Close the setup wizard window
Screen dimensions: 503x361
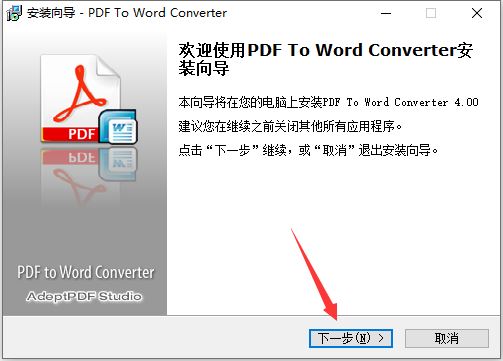click(x=477, y=13)
